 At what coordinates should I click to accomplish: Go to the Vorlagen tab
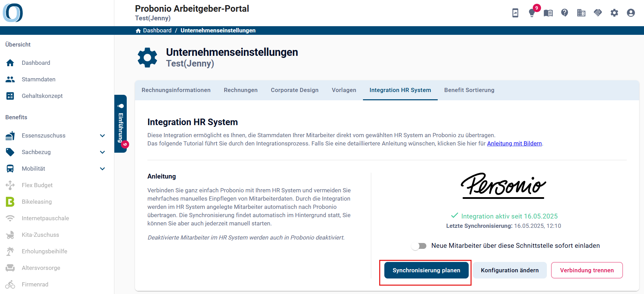point(344,90)
